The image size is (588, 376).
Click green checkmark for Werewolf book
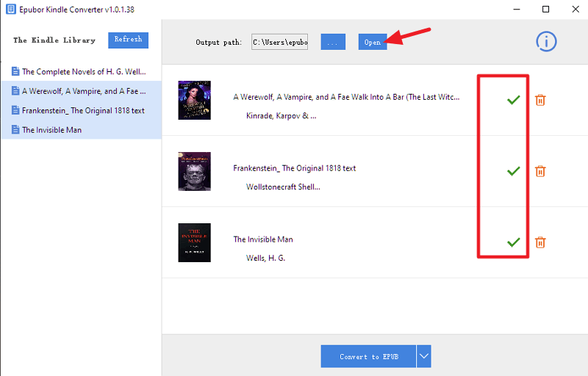click(x=513, y=100)
